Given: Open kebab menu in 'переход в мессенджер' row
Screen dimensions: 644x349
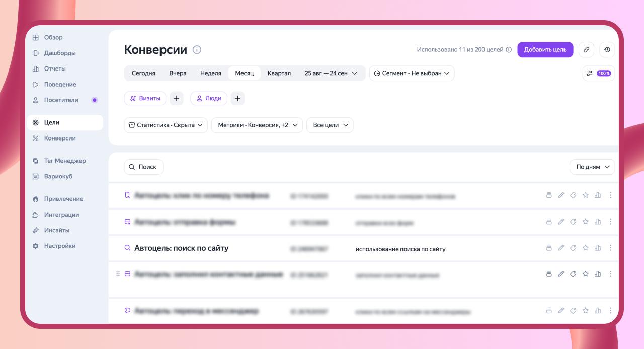Looking at the screenshot, I should 611,311.
